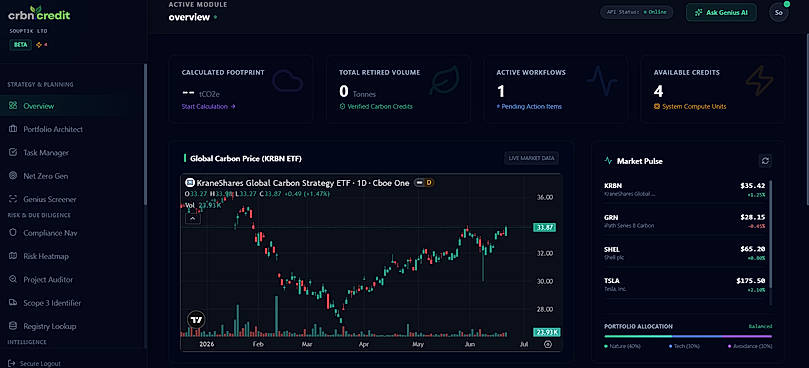Click the Compliance Nav shield icon
The height and width of the screenshot is (368, 809).
click(13, 233)
